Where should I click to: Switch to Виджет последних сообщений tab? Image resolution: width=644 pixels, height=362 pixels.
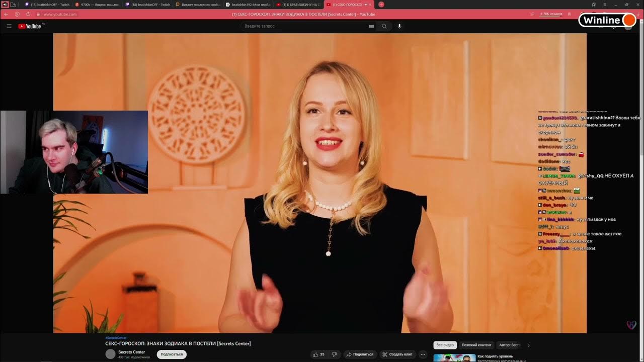pos(198,5)
